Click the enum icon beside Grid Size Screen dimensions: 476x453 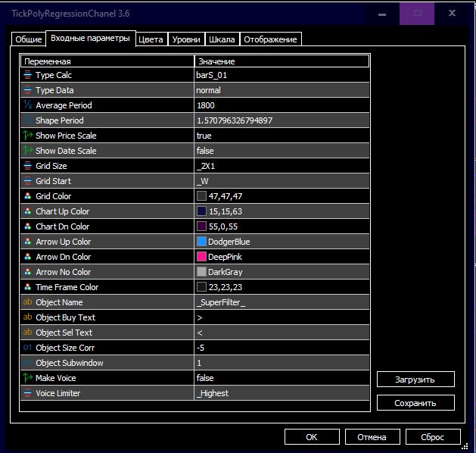point(28,166)
